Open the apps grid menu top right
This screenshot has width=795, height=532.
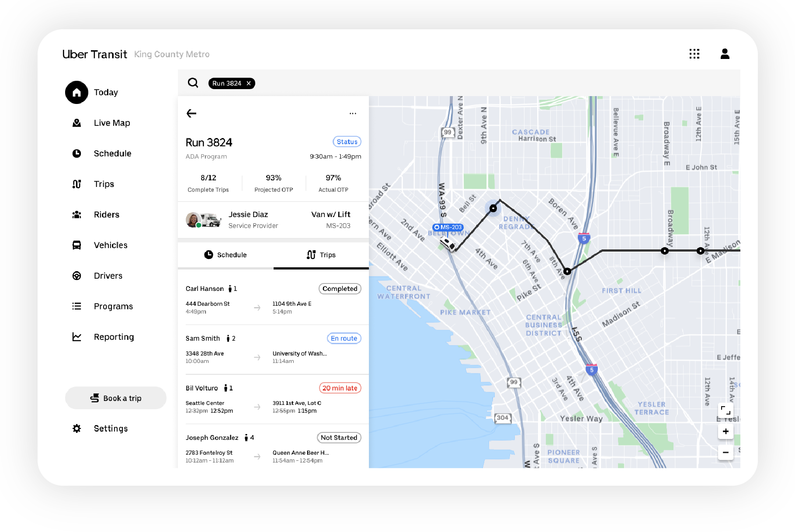[x=694, y=54]
